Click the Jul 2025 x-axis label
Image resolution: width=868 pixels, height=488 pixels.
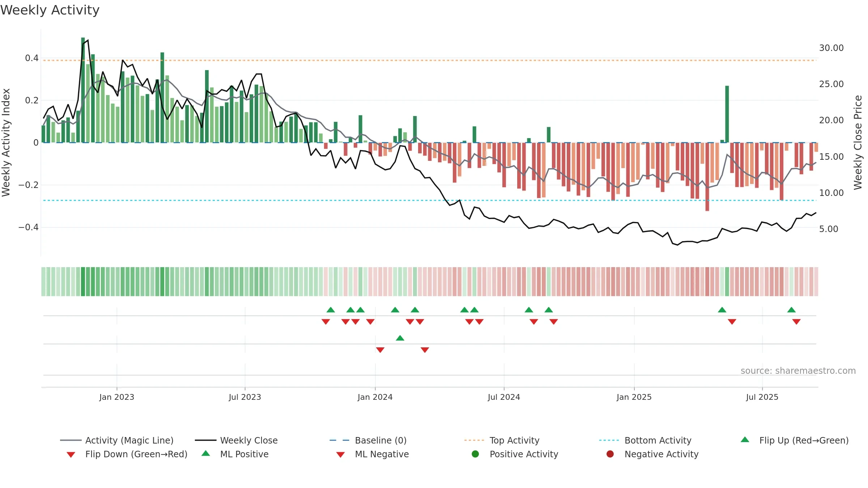point(762,397)
